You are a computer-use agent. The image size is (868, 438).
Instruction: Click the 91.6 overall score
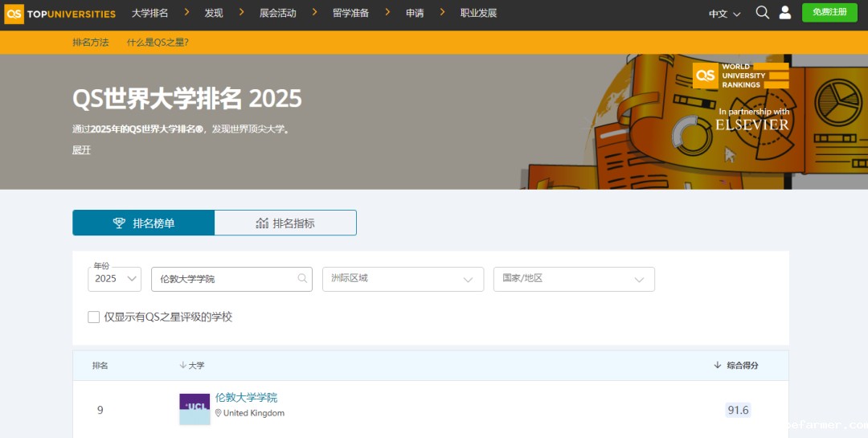738,410
